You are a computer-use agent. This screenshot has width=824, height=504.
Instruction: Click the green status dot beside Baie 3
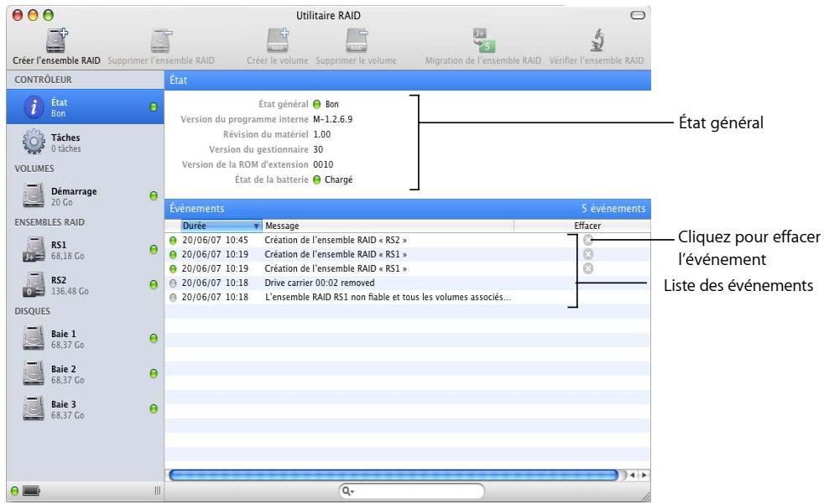tap(154, 408)
